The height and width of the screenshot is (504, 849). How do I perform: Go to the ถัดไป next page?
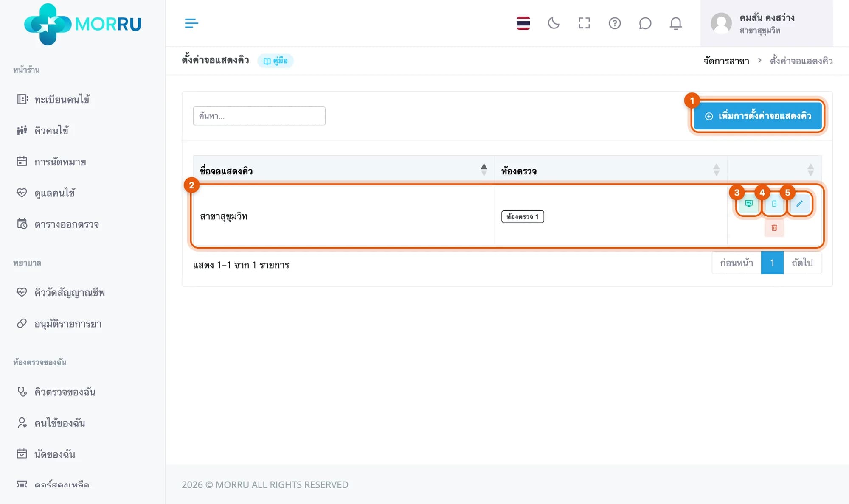tap(802, 263)
